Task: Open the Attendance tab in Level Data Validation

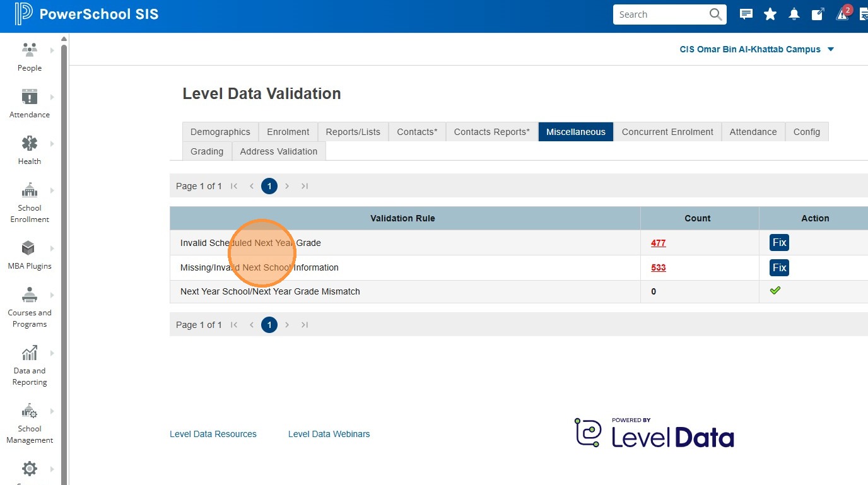Action: pos(753,132)
